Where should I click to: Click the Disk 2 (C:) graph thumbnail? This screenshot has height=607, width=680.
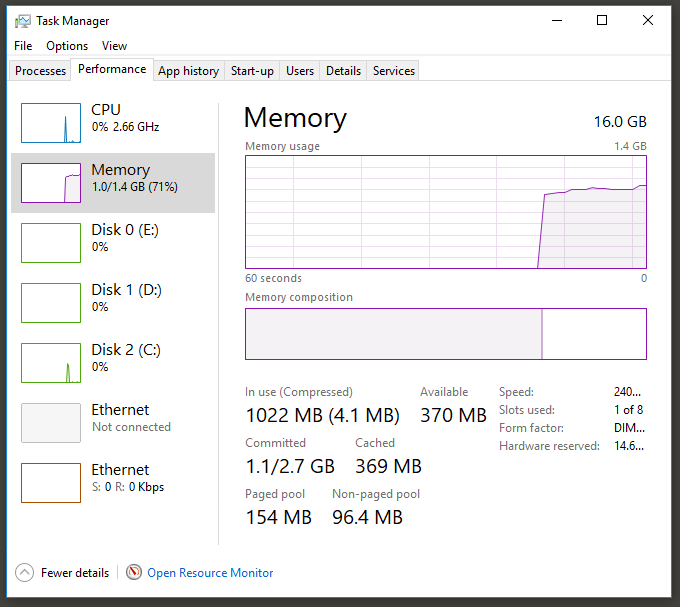click(51, 363)
